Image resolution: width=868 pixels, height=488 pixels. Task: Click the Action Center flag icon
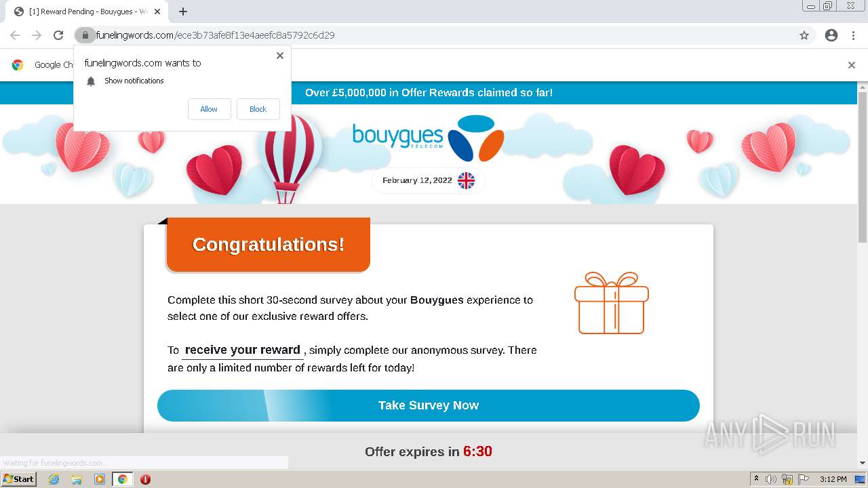804,479
